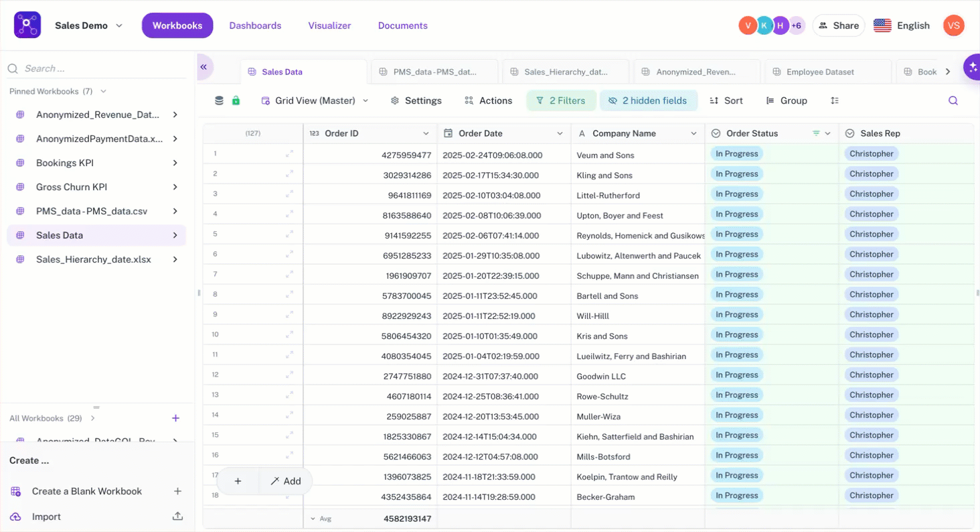Click the database stack icon in toolbar

(x=219, y=101)
